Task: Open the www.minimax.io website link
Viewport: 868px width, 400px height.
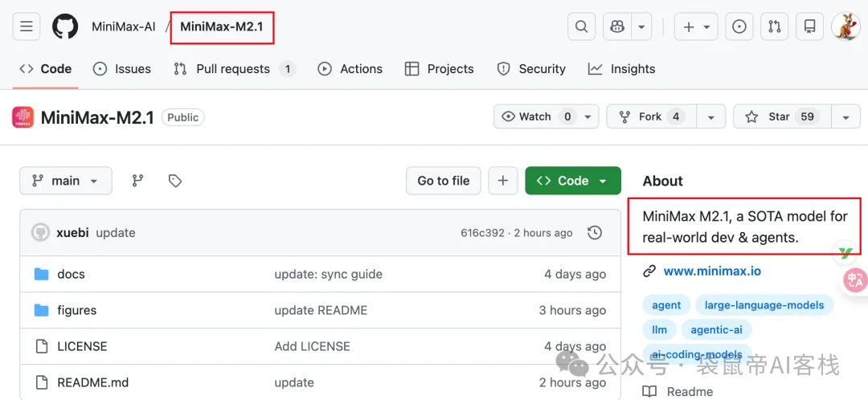Action: coord(711,271)
